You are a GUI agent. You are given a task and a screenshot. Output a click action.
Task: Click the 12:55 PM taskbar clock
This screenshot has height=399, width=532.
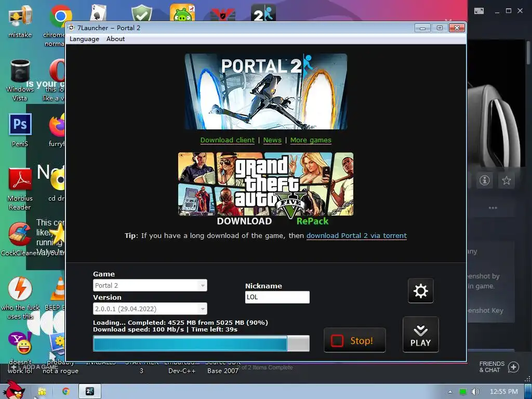[x=504, y=392]
